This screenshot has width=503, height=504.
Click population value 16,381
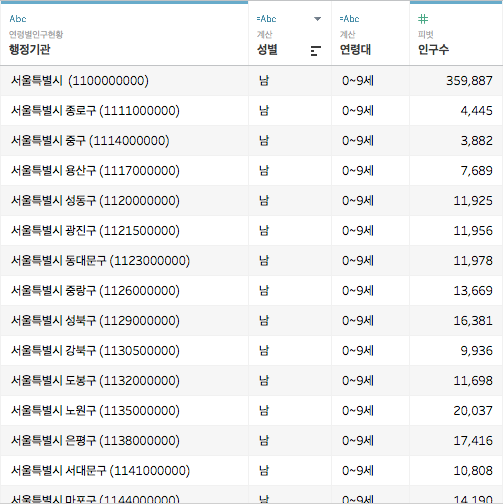click(x=473, y=321)
